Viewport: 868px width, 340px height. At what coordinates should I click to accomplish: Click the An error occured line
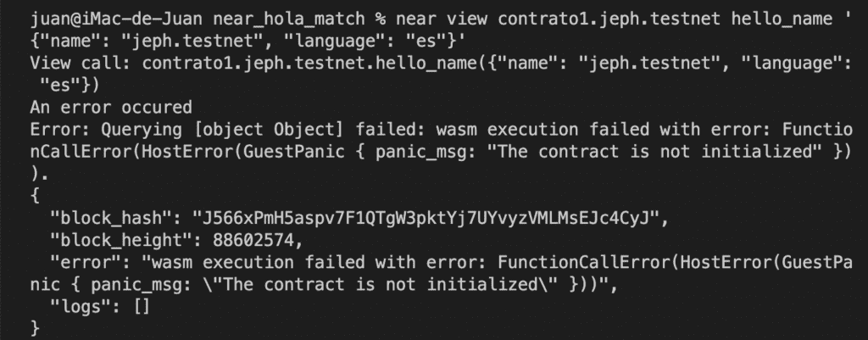111,107
